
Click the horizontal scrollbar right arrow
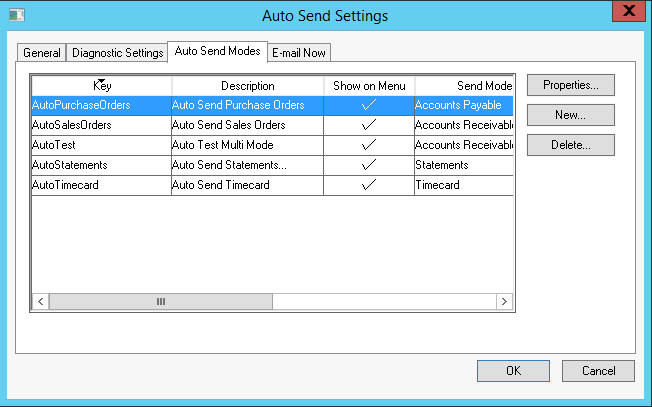tap(504, 301)
